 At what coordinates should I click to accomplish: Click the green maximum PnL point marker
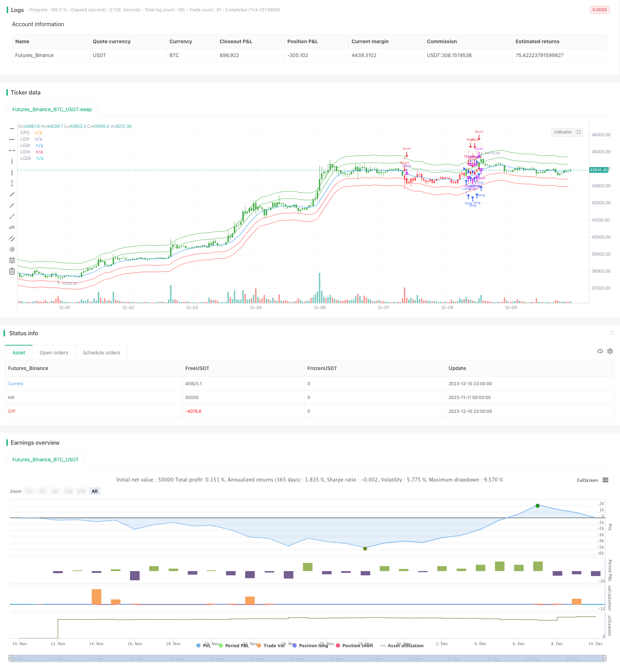[537, 506]
